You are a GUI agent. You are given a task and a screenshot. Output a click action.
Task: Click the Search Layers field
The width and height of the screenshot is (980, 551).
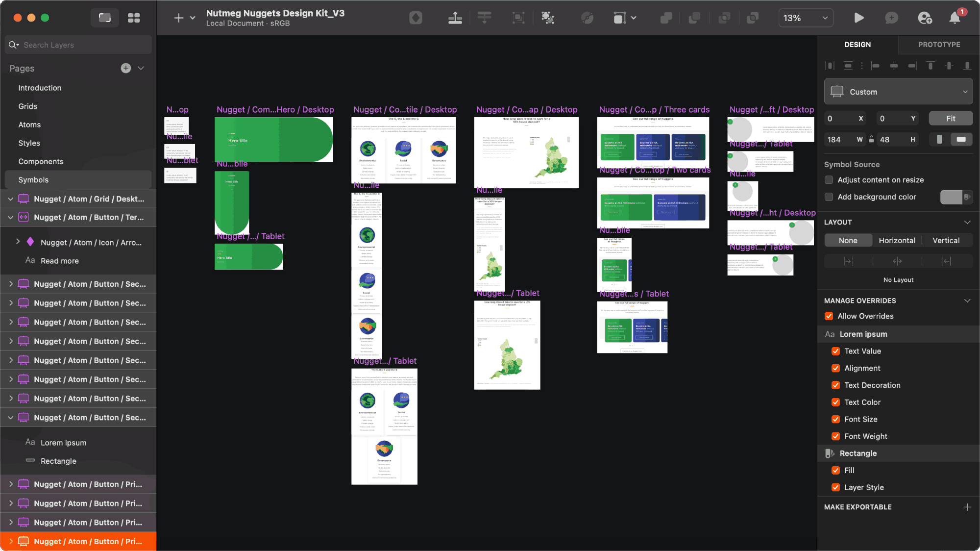pos(78,45)
